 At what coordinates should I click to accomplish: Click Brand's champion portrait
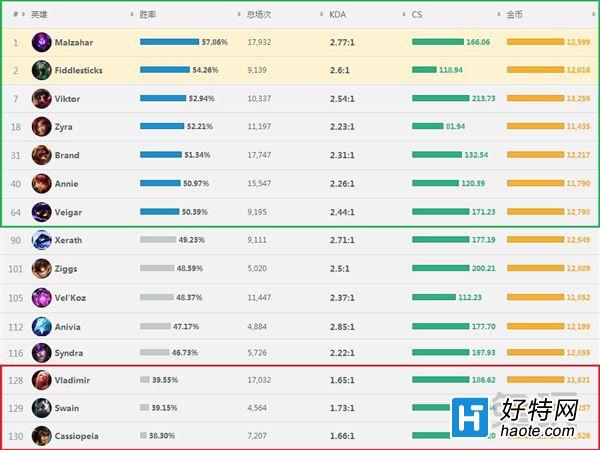point(41,155)
